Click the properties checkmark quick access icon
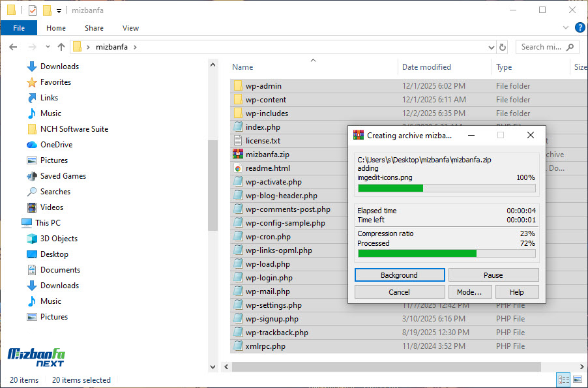 point(33,10)
